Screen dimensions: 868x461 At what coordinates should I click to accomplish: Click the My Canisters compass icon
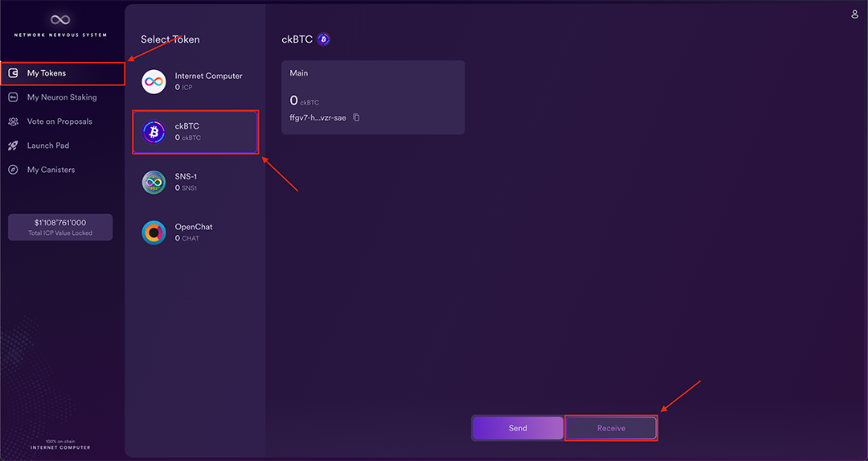(x=13, y=170)
